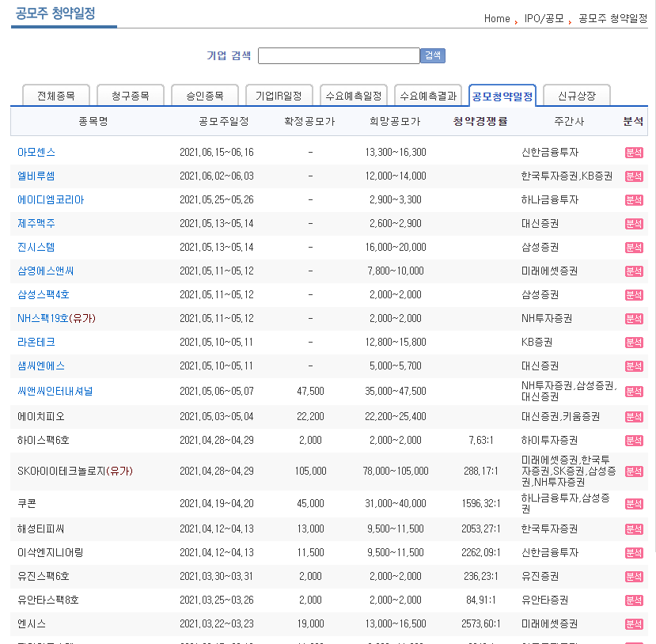Select competition ratio 288.17:1
656x644 pixels.
pyautogui.click(x=480, y=472)
